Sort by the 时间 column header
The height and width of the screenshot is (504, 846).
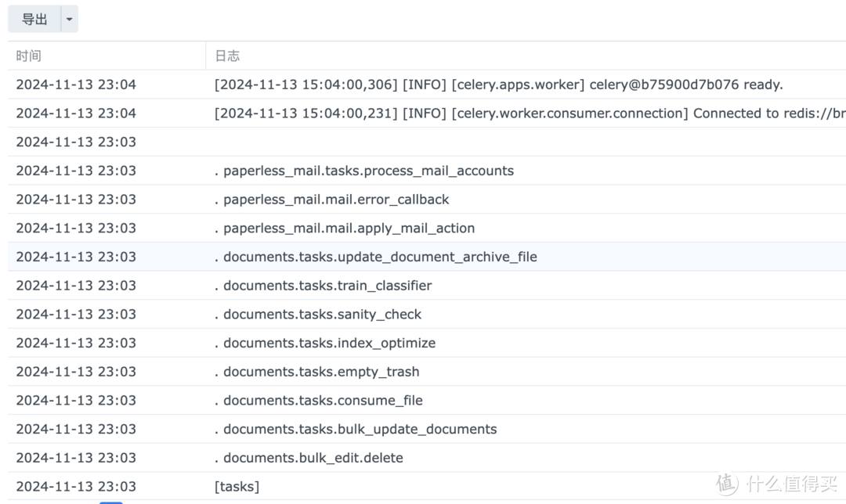pyautogui.click(x=29, y=56)
